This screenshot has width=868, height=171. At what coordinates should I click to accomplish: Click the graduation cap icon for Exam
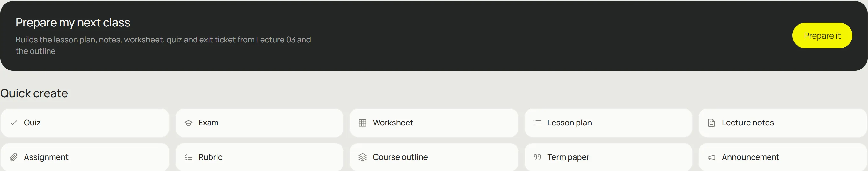[188, 123]
